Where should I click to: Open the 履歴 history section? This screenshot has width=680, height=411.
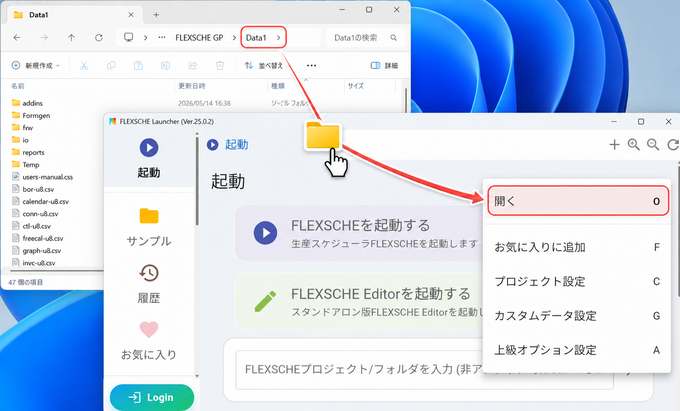(x=149, y=284)
